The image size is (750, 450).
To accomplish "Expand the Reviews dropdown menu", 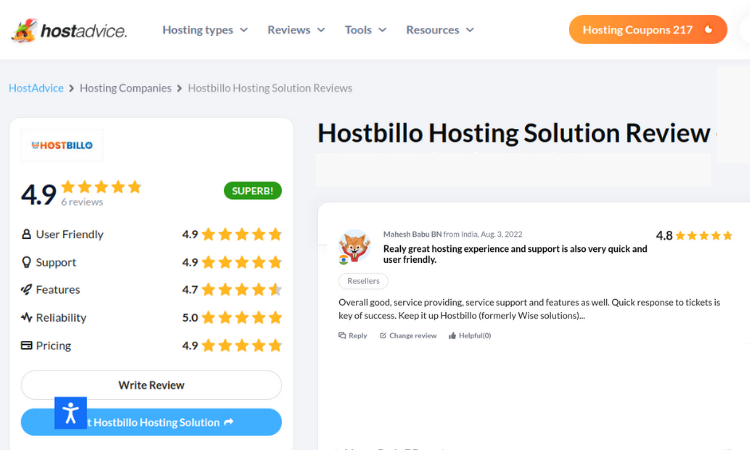I will point(296,30).
